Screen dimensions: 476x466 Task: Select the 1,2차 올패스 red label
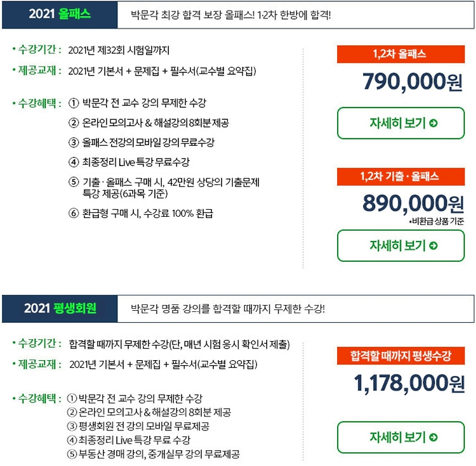tap(400, 55)
